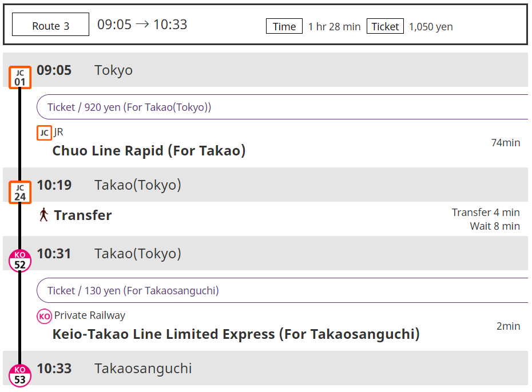This screenshot has height=392, width=532.
Task: Click the JC 01 Tokyo station icon
Action: [20, 77]
